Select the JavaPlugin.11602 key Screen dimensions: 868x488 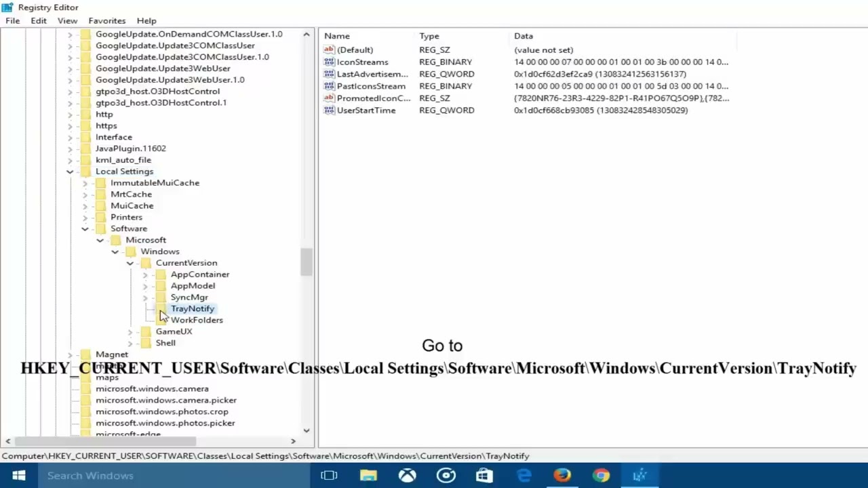coord(130,148)
